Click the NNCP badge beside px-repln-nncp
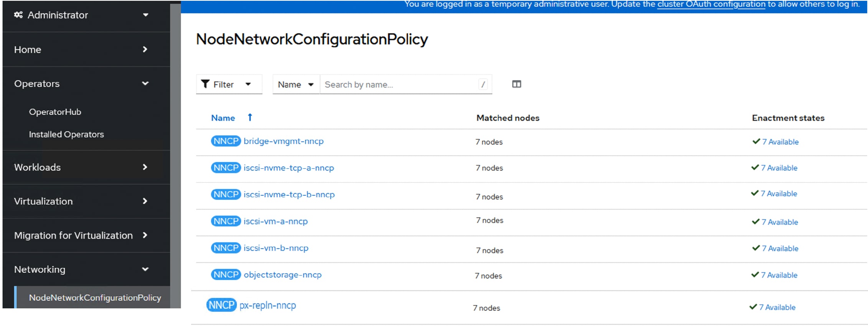868x326 pixels. coord(221,305)
